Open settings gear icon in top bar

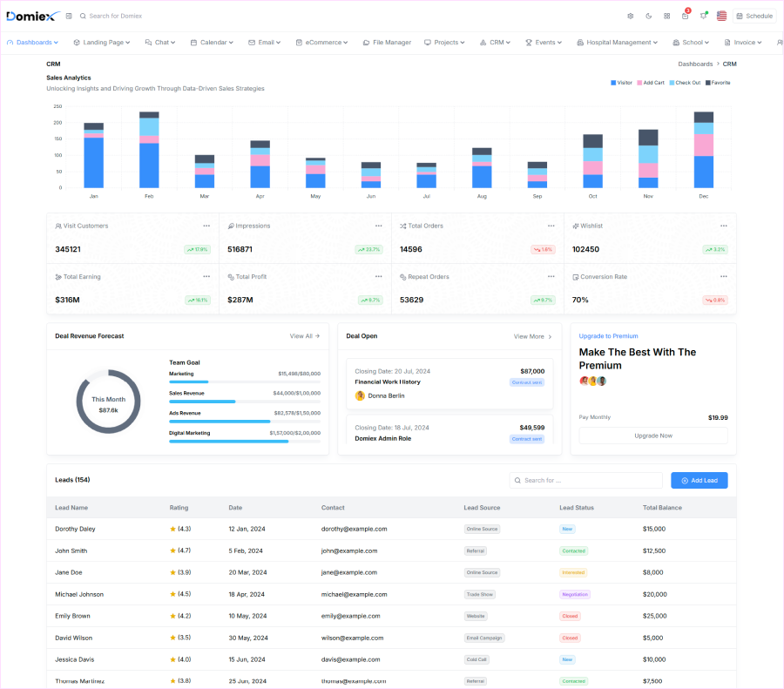631,16
